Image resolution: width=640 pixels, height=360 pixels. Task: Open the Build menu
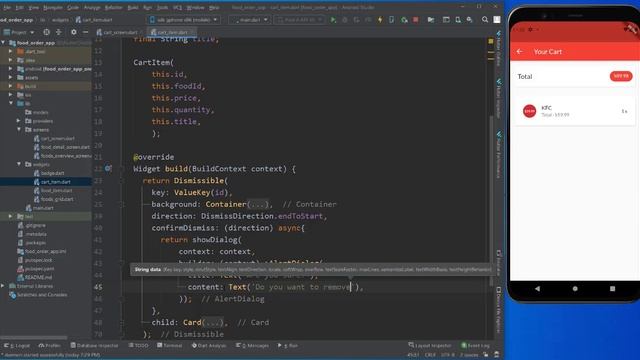point(133,7)
